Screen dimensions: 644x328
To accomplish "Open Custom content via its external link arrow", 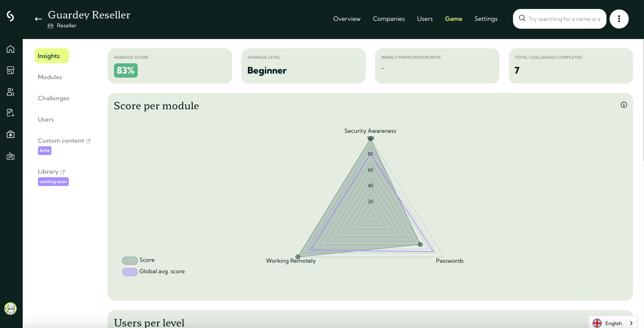I will [88, 141].
